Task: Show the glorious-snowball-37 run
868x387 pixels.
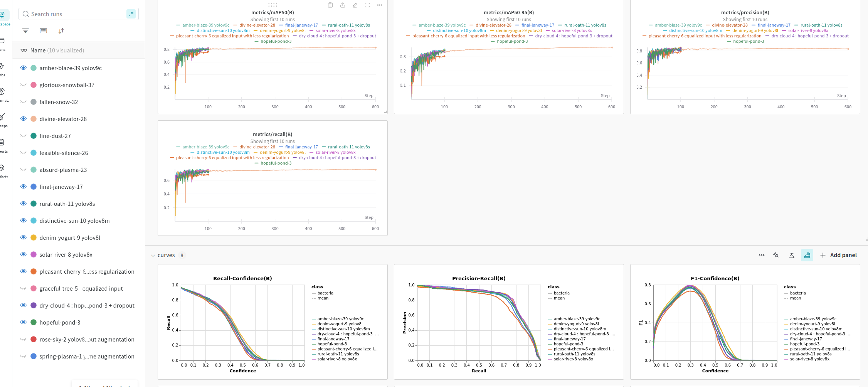Action: point(24,85)
